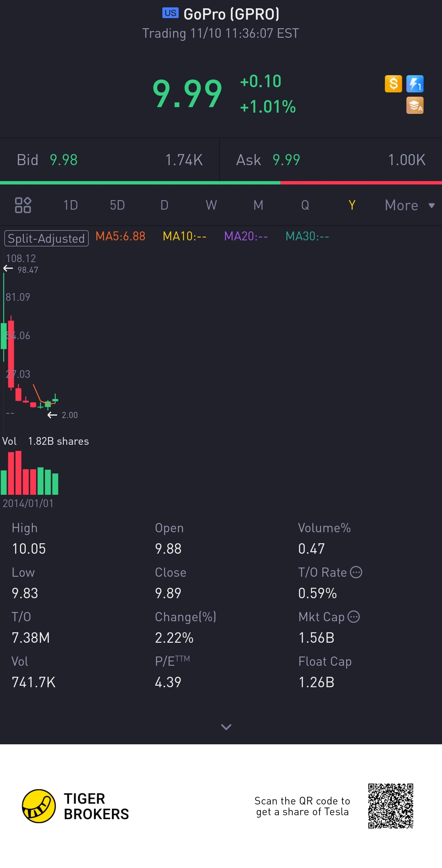Tap 'Scan the QR code' promo text

pyautogui.click(x=302, y=806)
